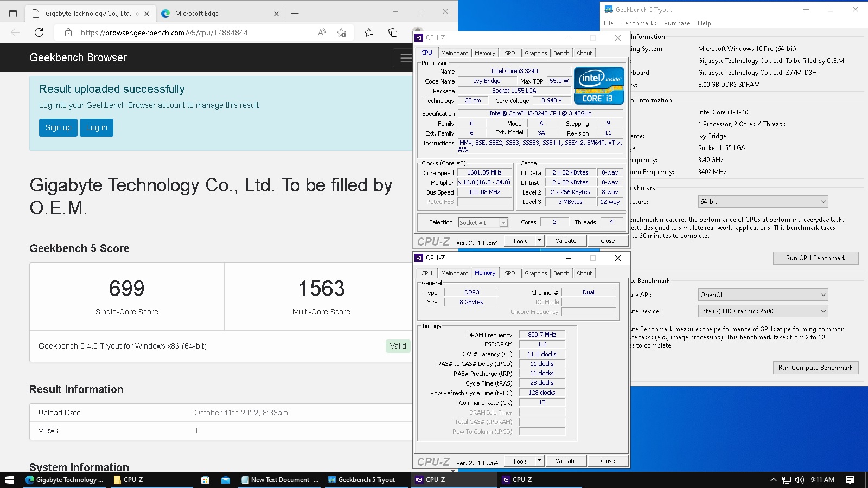Open the Windows Start menu
This screenshot has width=868, height=488.
[10, 480]
